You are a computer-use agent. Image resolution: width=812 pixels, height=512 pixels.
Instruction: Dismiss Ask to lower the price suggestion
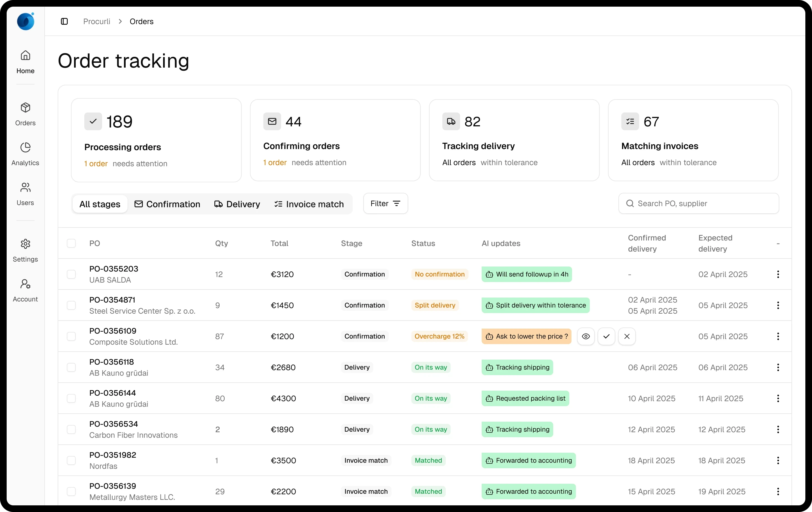coord(627,336)
